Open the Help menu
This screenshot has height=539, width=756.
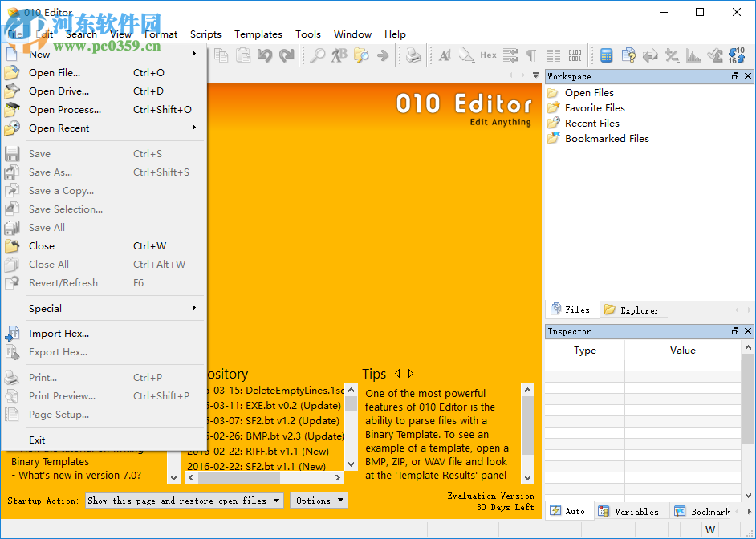coord(395,34)
